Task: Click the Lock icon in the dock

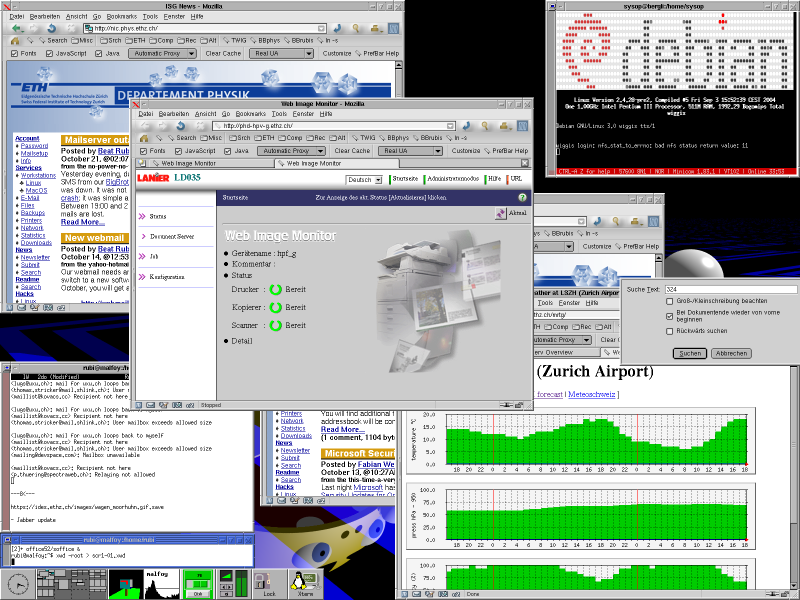Action: pos(268,584)
